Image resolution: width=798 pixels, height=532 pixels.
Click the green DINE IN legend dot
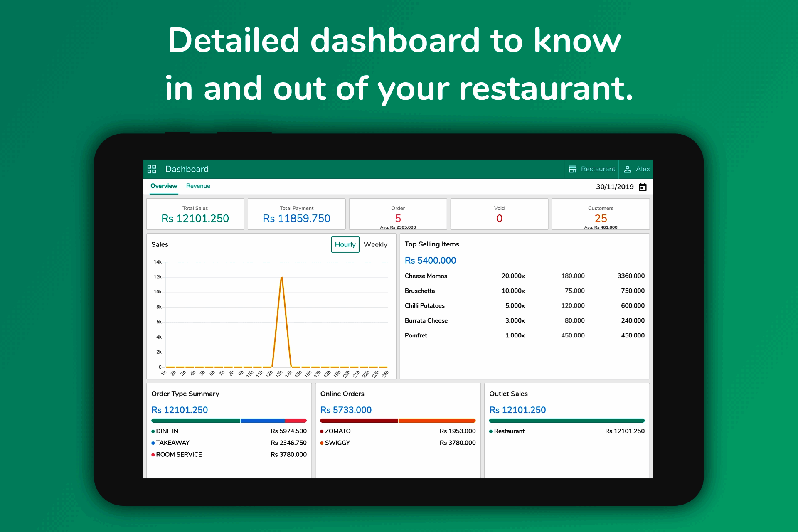click(153, 431)
